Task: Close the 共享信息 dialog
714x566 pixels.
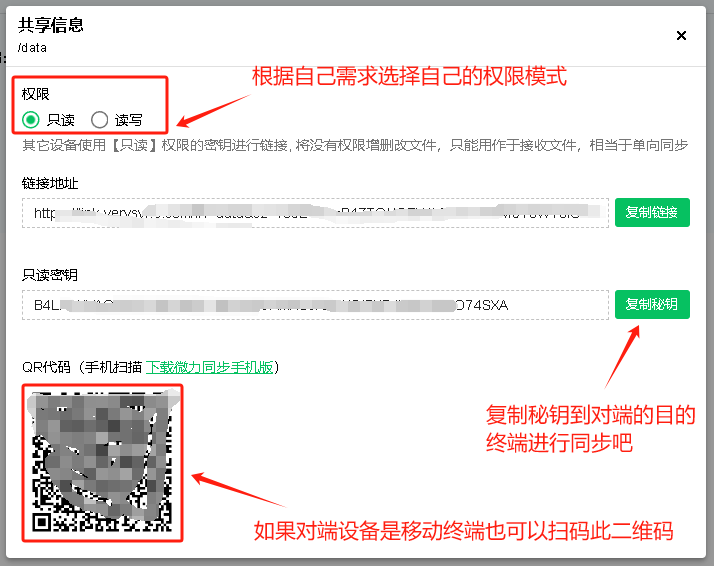Action: (681, 35)
